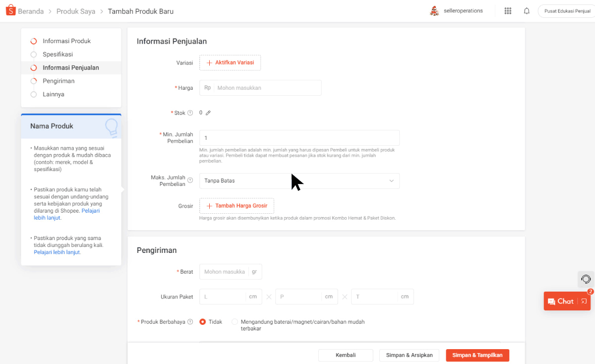This screenshot has width=595, height=364.
Task: Click the Shopee logo icon
Action: pyautogui.click(x=10, y=11)
